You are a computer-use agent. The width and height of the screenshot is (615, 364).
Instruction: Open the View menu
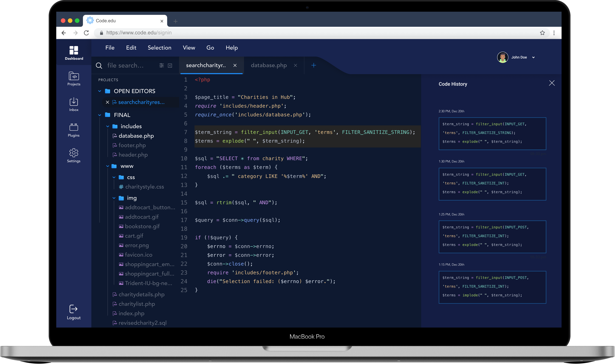(x=189, y=48)
